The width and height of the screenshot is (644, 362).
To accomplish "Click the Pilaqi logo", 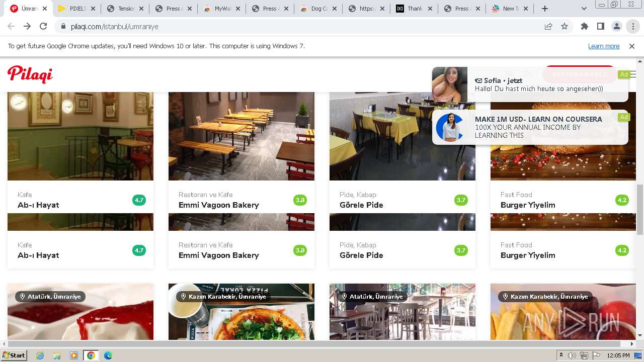I will pos(30,74).
